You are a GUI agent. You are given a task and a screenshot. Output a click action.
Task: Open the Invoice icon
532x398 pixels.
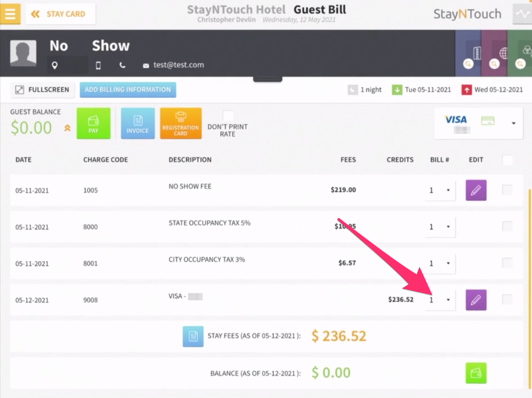click(138, 123)
